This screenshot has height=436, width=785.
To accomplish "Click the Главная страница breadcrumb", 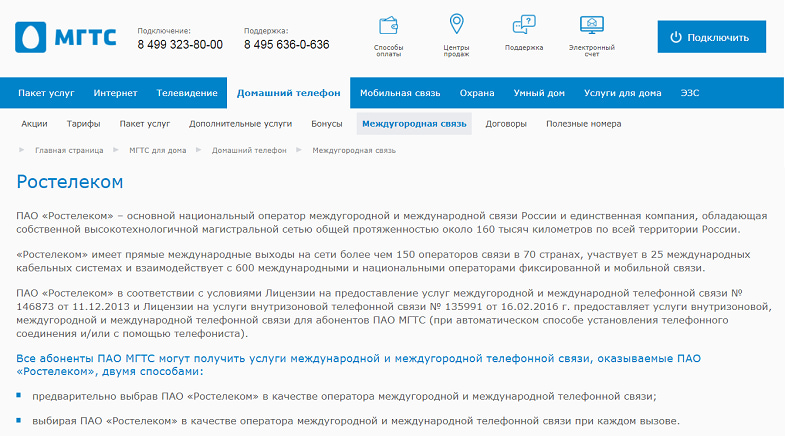I will click(x=69, y=150).
